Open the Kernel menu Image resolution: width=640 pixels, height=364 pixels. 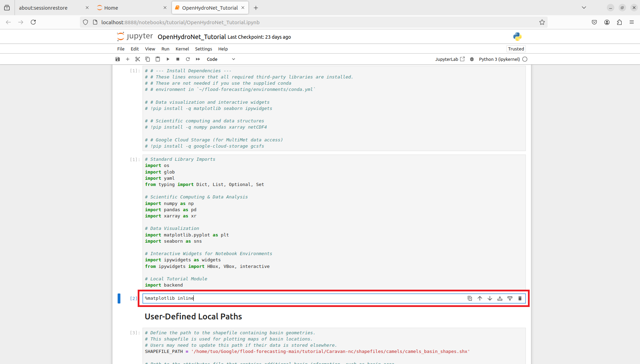pyautogui.click(x=182, y=49)
